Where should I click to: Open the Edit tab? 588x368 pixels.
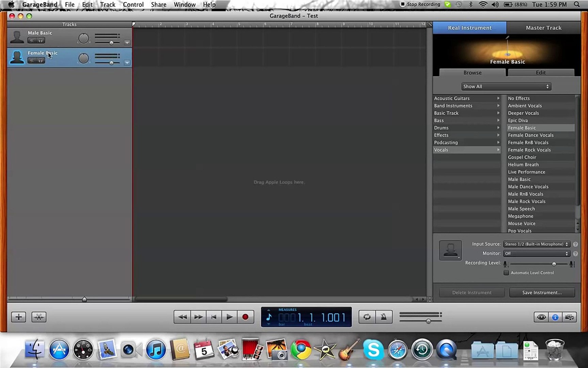(x=541, y=73)
